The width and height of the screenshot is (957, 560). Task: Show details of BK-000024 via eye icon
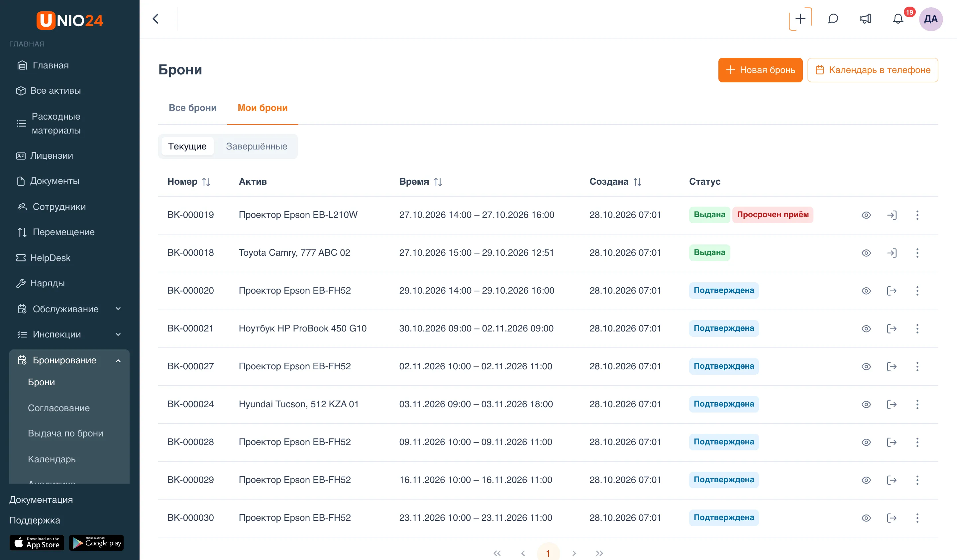(x=866, y=404)
